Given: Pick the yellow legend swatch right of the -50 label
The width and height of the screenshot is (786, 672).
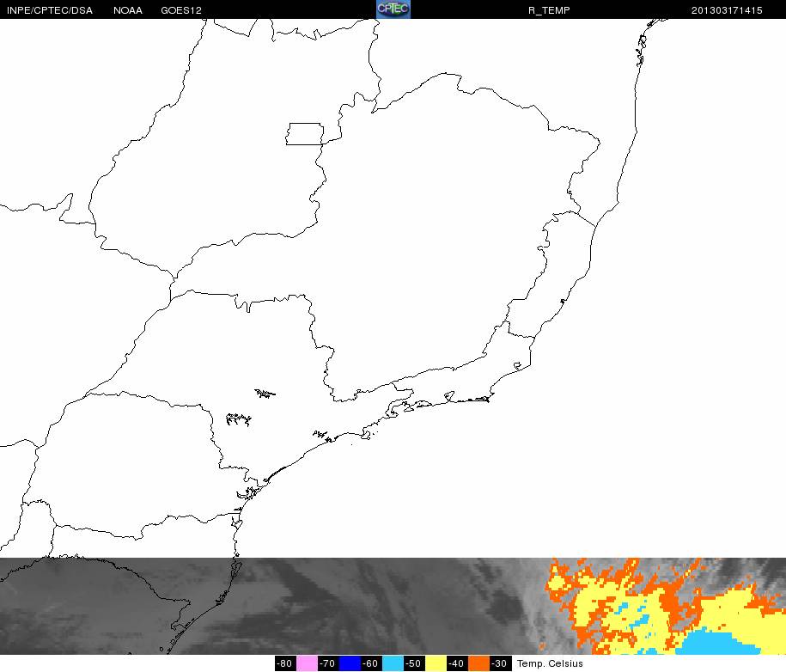Looking at the screenshot, I should (436, 663).
